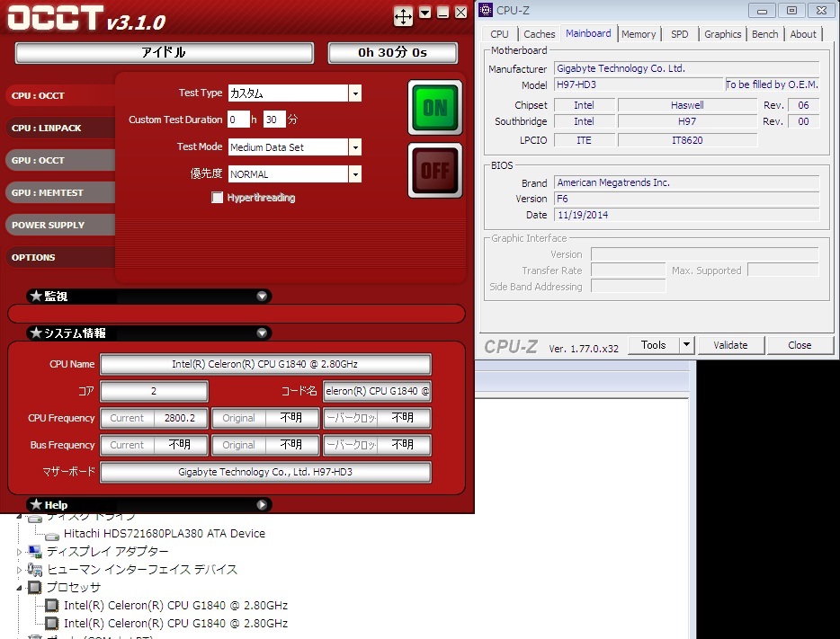This screenshot has width=840, height=639.
Task: Click the プロセッサ category chip icon
Action: coord(34,588)
